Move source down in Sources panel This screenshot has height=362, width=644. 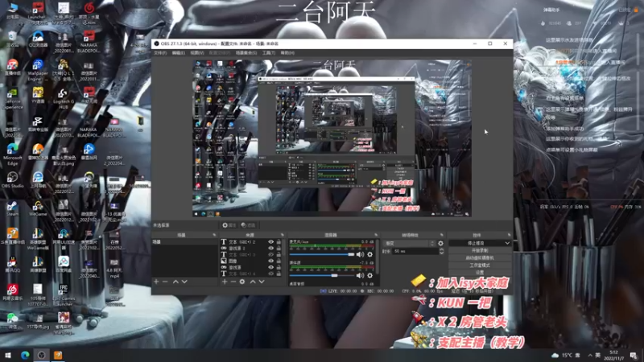(x=262, y=282)
